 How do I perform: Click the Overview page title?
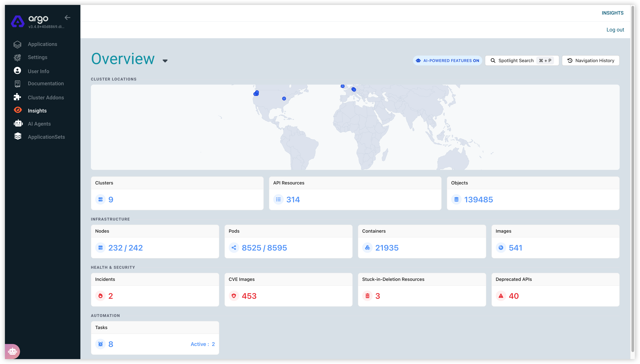tap(123, 59)
